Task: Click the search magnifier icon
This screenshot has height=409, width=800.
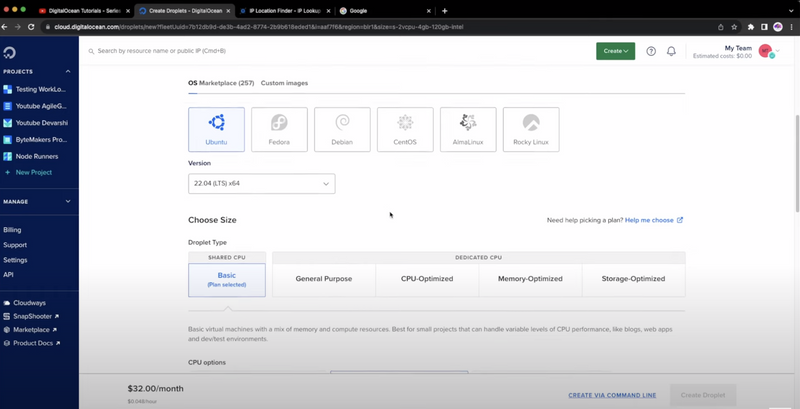Action: [91, 52]
